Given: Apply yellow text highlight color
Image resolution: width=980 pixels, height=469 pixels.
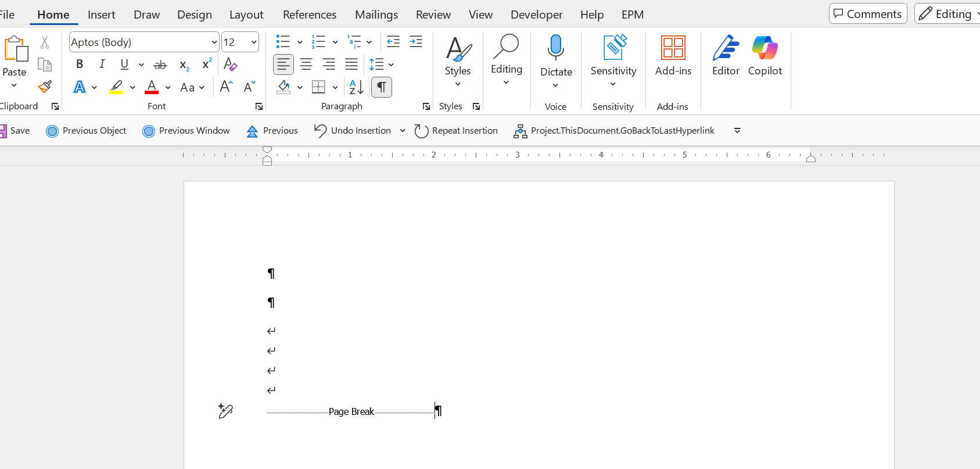Looking at the screenshot, I should (x=116, y=87).
